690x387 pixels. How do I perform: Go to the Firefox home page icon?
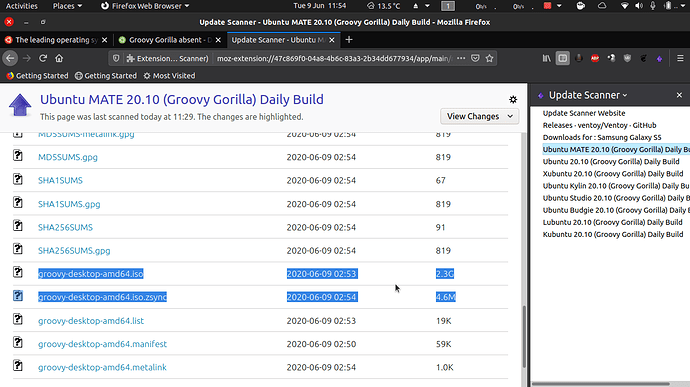click(59, 58)
